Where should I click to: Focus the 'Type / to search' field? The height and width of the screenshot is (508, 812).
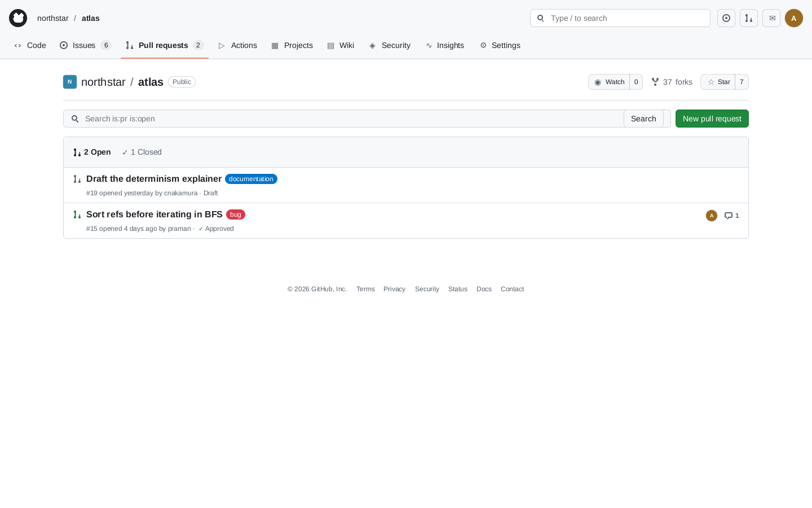[620, 18]
